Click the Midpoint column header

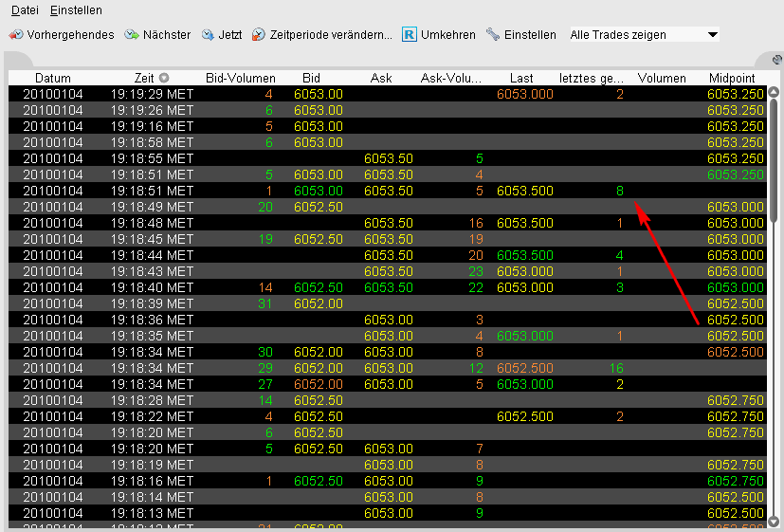(x=732, y=78)
